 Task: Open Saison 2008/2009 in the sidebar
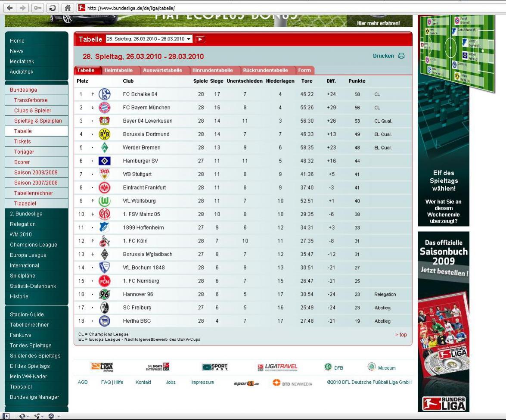[x=36, y=172]
